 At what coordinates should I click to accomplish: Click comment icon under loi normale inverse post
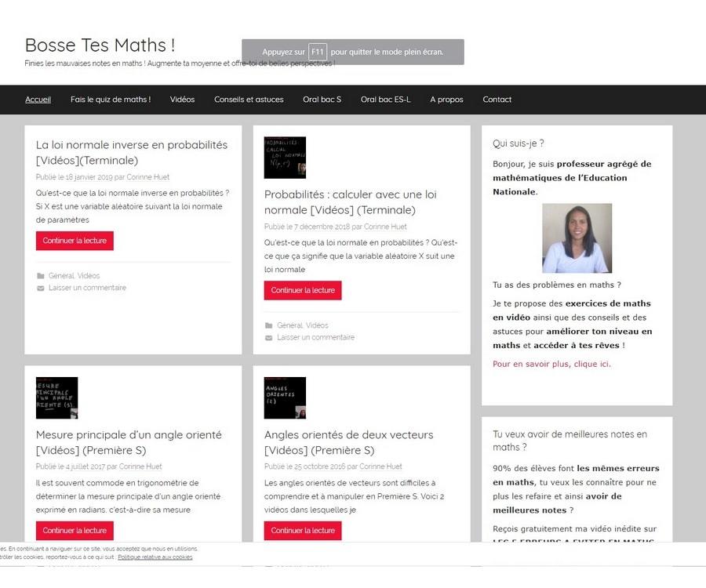pyautogui.click(x=41, y=288)
